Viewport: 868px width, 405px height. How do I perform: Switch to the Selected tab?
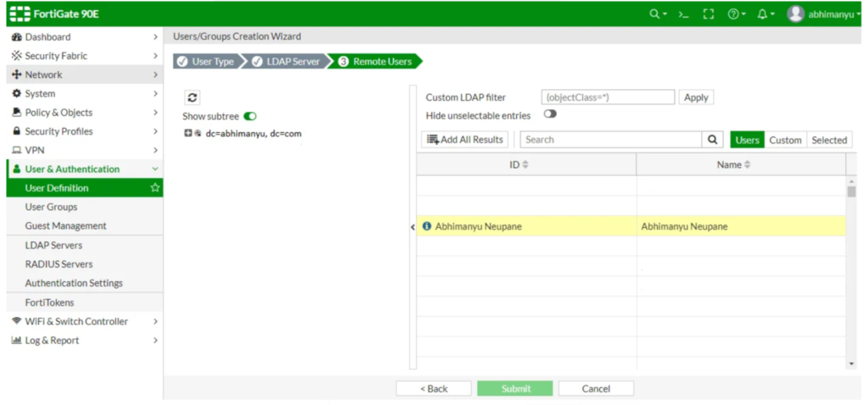pos(829,140)
